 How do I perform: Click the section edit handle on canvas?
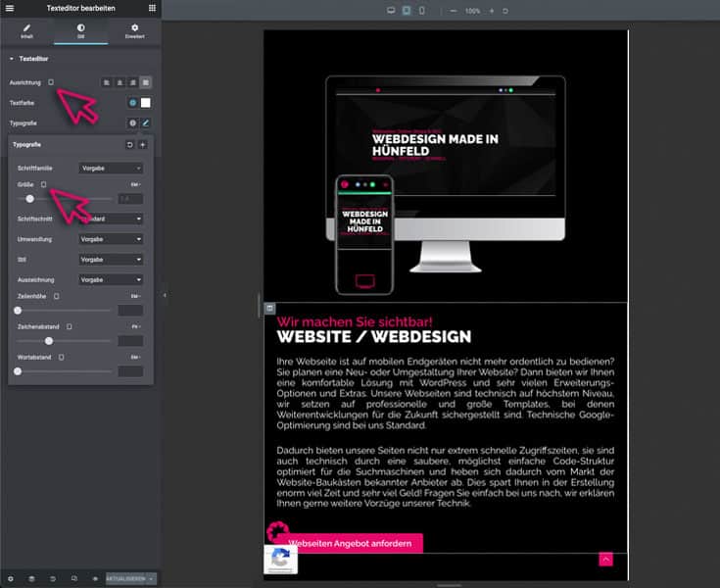[x=269, y=308]
